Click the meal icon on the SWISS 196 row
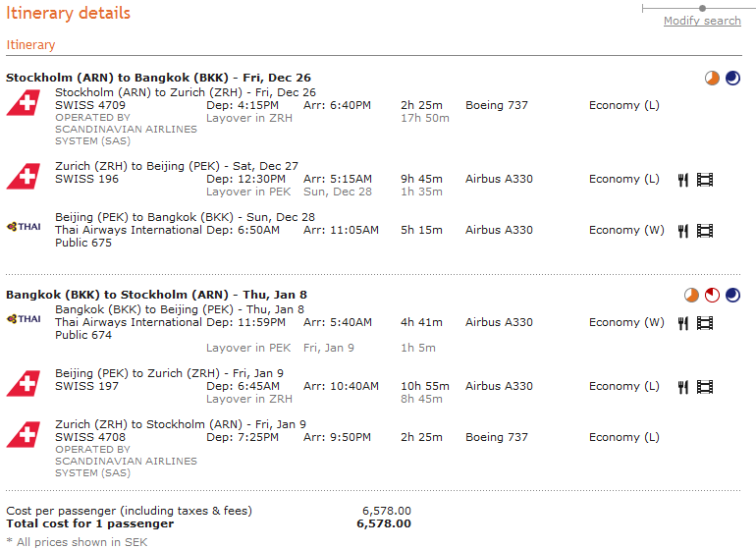Viewport: 756px width, 549px height. tap(683, 180)
